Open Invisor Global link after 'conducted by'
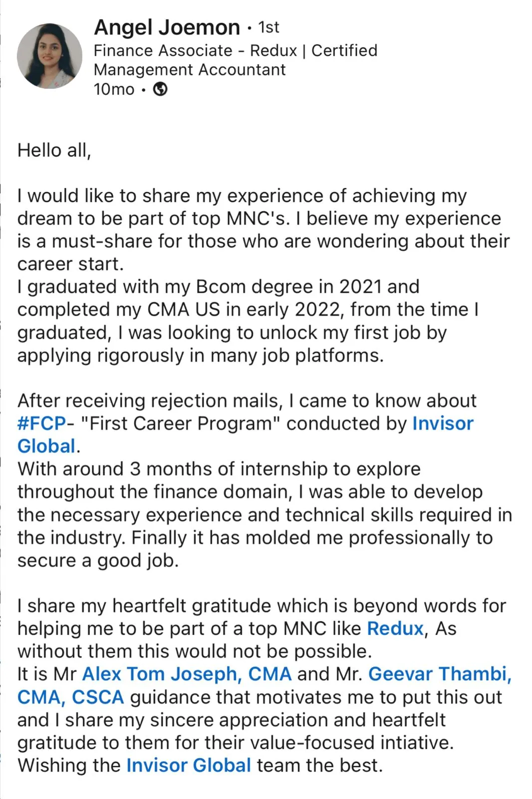The width and height of the screenshot is (532, 799). tap(246, 434)
